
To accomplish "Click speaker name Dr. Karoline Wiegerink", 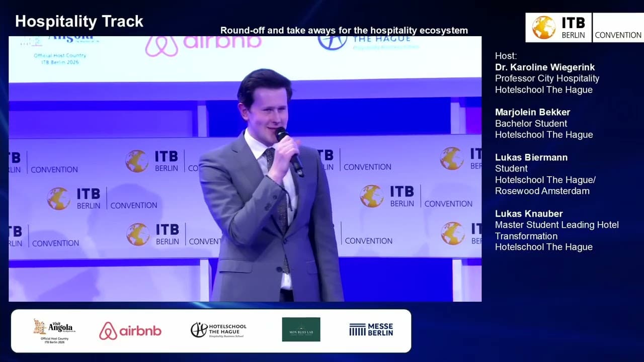I will click(x=545, y=67).
